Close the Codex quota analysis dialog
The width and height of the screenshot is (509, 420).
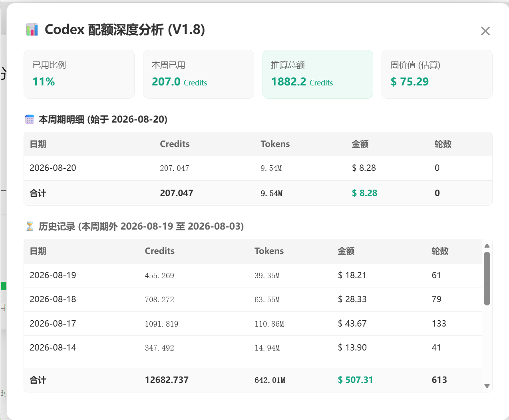tap(485, 31)
